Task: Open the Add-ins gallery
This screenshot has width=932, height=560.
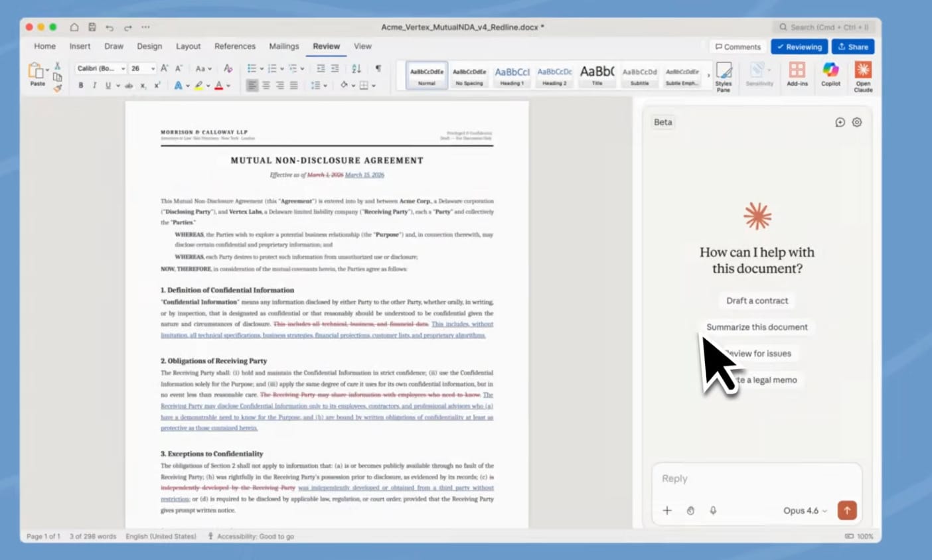Action: [797, 74]
